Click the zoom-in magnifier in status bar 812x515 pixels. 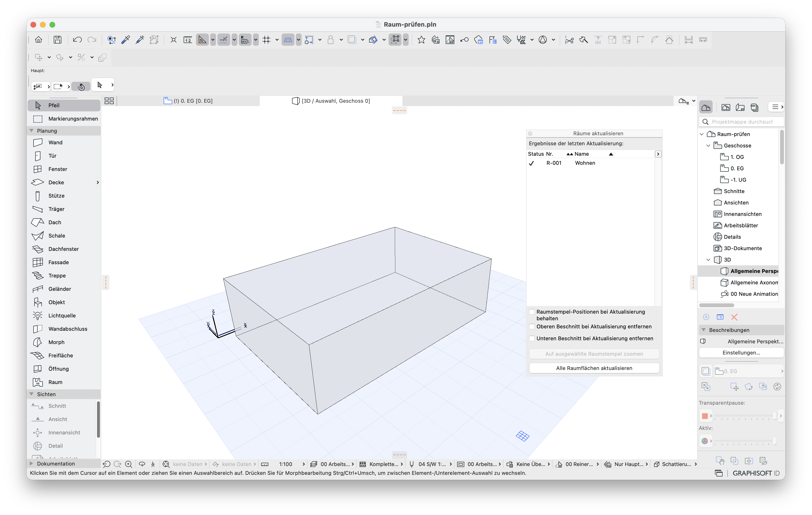(x=128, y=464)
